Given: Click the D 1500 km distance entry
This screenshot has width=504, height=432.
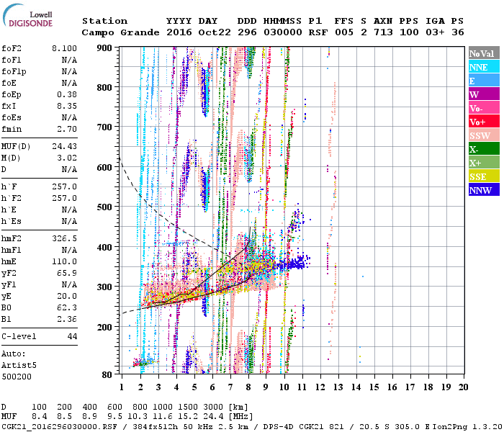Looking at the screenshot, I should [189, 407].
